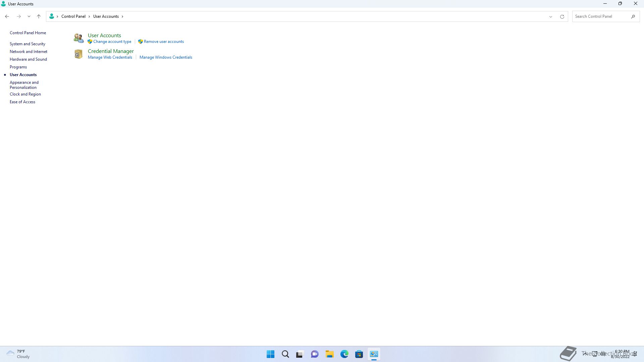
Task: Go back using the back arrow
Action: (7, 16)
